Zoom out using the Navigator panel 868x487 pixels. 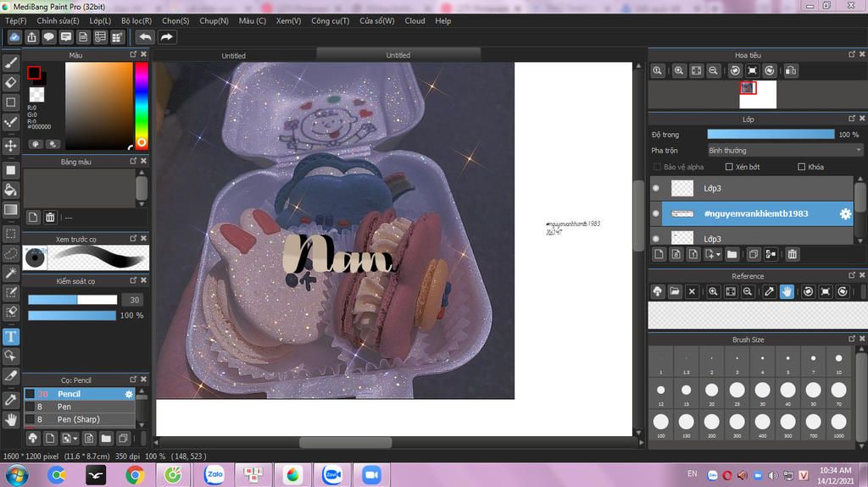714,71
